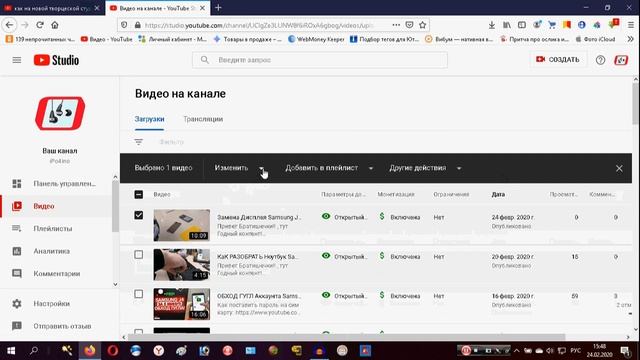The width and height of the screenshot is (640, 360).
Task: Open Аналитика in the sidebar
Action: [56, 251]
